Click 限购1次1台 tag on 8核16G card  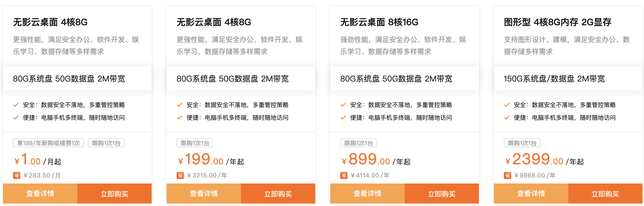[x=358, y=143]
